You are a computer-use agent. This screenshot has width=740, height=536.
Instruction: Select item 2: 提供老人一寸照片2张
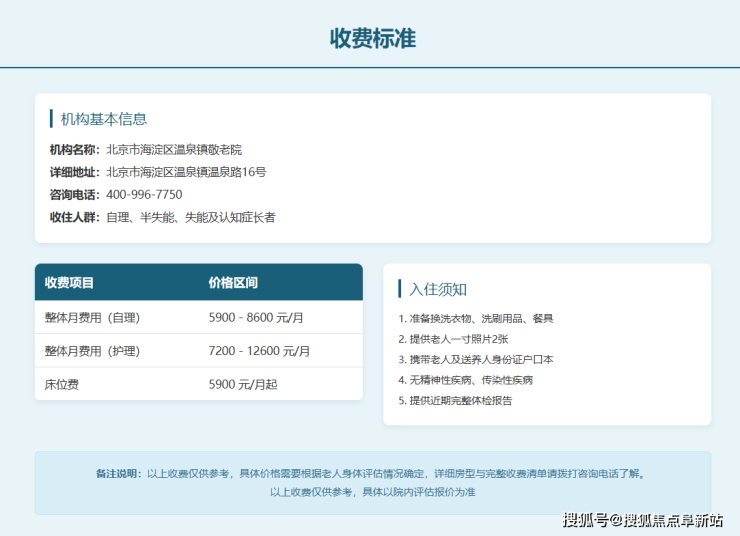point(453,339)
